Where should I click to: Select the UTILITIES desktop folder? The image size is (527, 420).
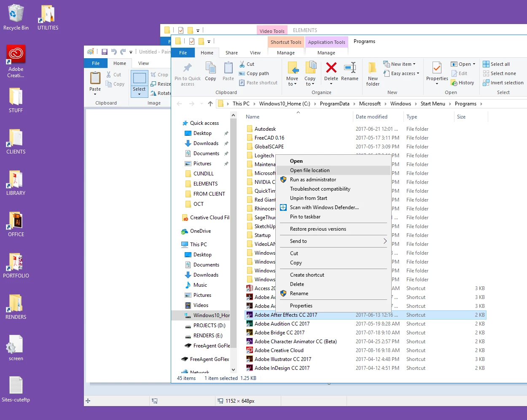click(48, 18)
